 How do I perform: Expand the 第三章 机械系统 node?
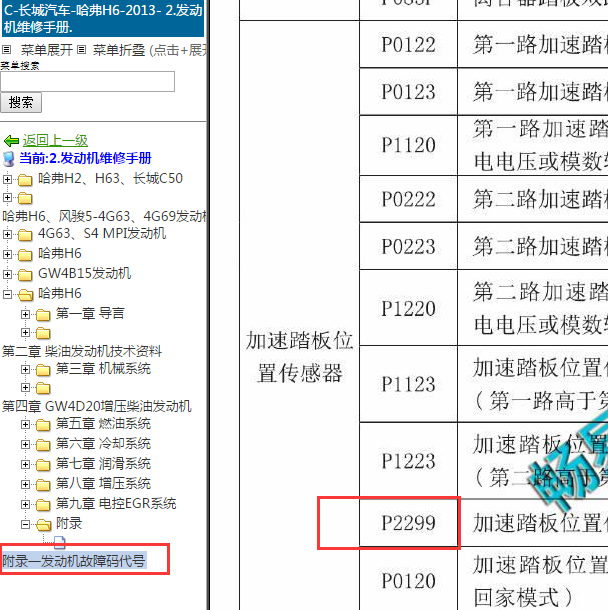tap(25, 369)
